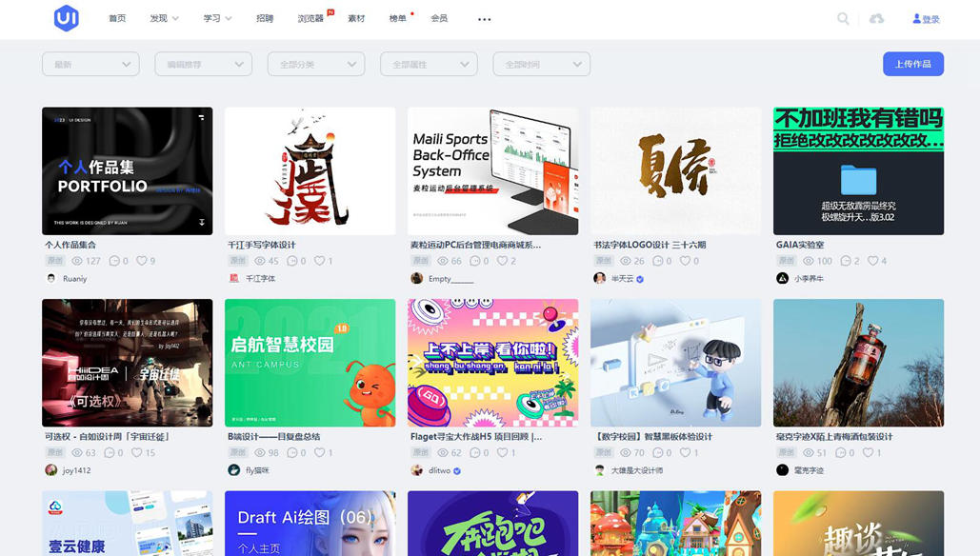Viewport: 980px width, 556px height.
Task: Open the 最新 sort dropdown
Action: [x=90, y=65]
